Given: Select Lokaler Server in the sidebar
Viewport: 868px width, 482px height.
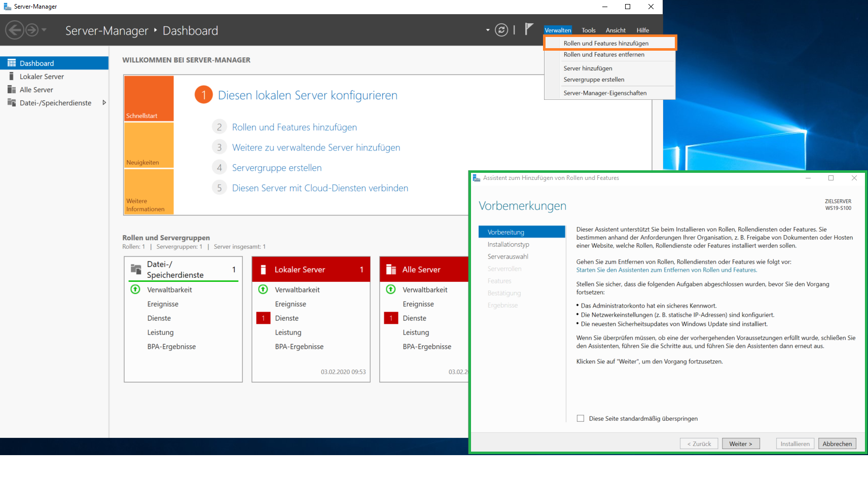Looking at the screenshot, I should 54,77.
